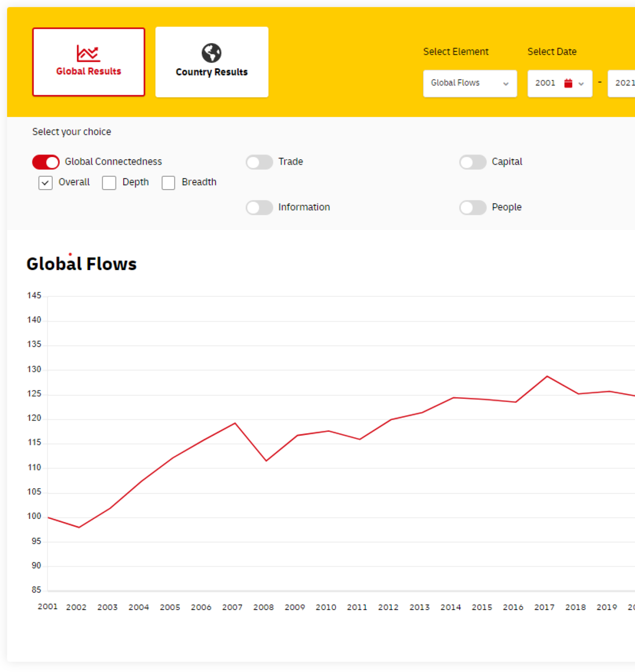Switch on the People toggle
Image resolution: width=635 pixels, height=672 pixels.
tap(472, 208)
